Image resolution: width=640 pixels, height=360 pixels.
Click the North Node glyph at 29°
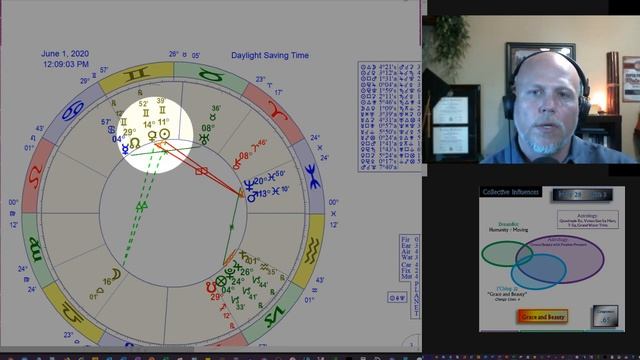pos(135,143)
